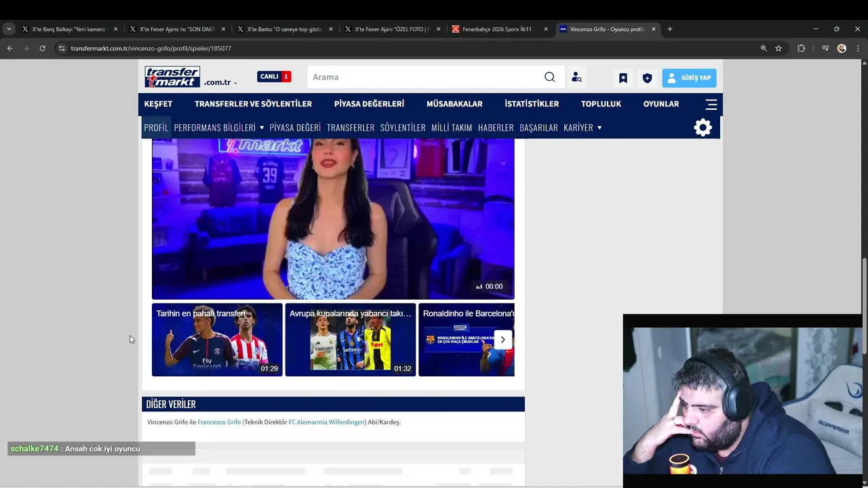Open the FC Alemannia Wilferdingen link
Screen dimensions: 868x488
tap(326, 422)
